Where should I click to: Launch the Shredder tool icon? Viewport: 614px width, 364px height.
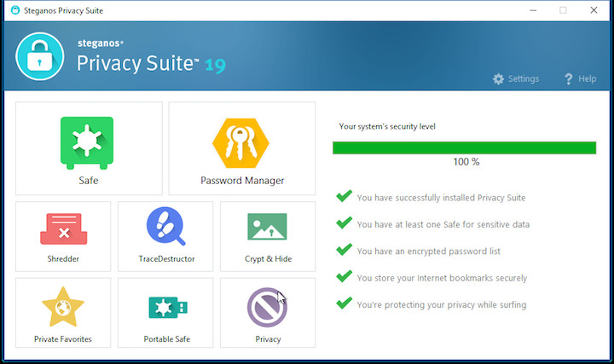63,229
